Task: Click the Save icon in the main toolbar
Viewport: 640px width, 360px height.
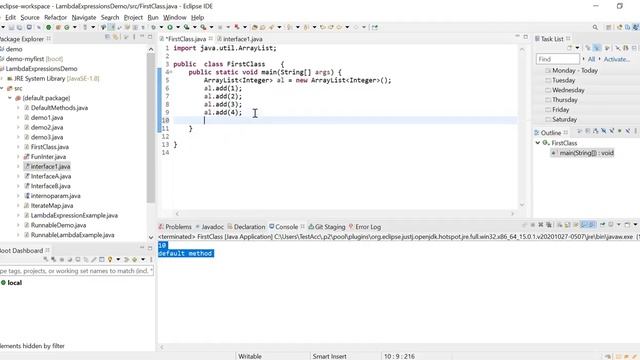Action: (x=11, y=27)
